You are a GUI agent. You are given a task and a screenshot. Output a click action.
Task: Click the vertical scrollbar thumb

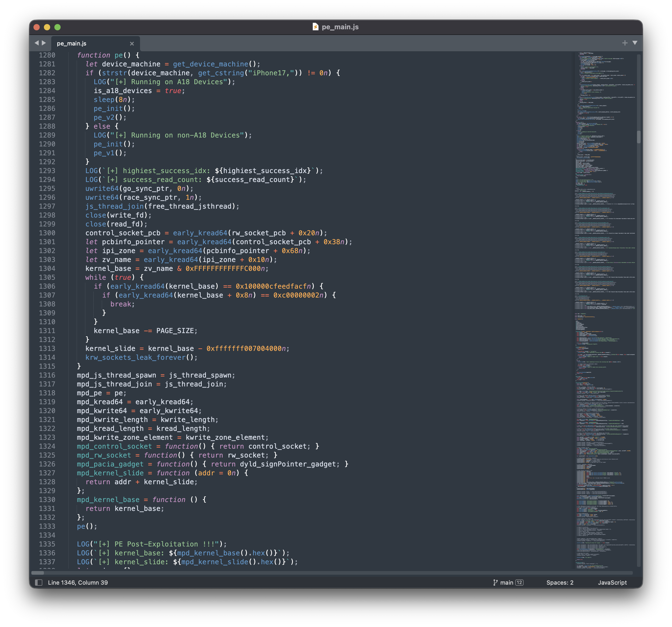(639, 137)
